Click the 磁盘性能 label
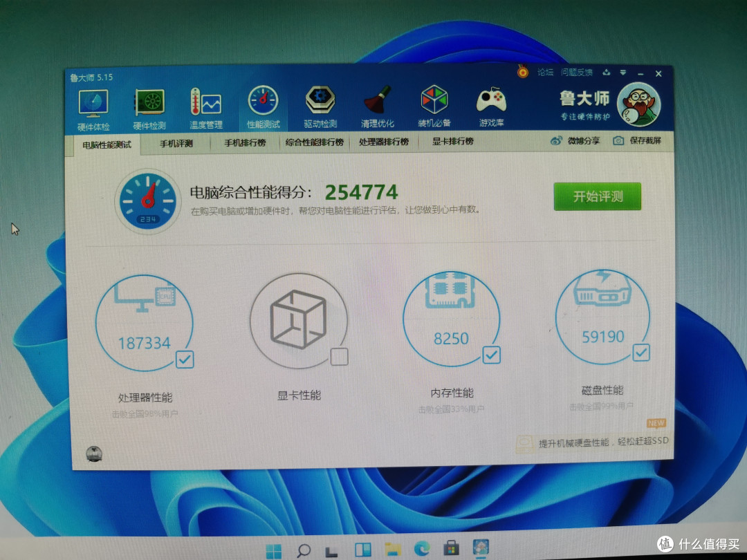Image resolution: width=747 pixels, height=560 pixels. [602, 391]
